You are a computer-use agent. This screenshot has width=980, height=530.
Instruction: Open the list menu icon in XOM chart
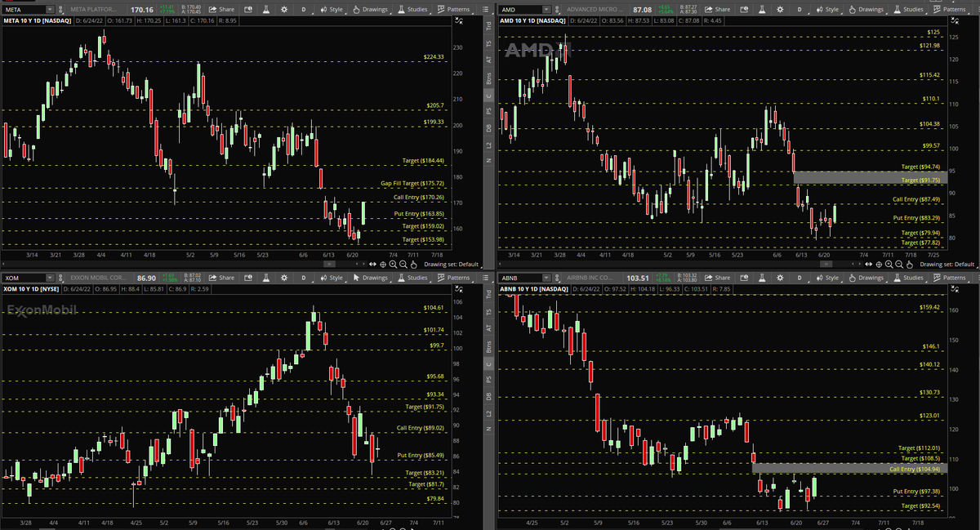[x=484, y=278]
